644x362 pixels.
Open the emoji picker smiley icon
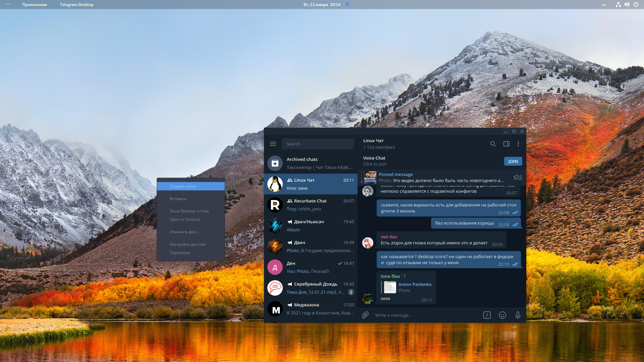502,315
